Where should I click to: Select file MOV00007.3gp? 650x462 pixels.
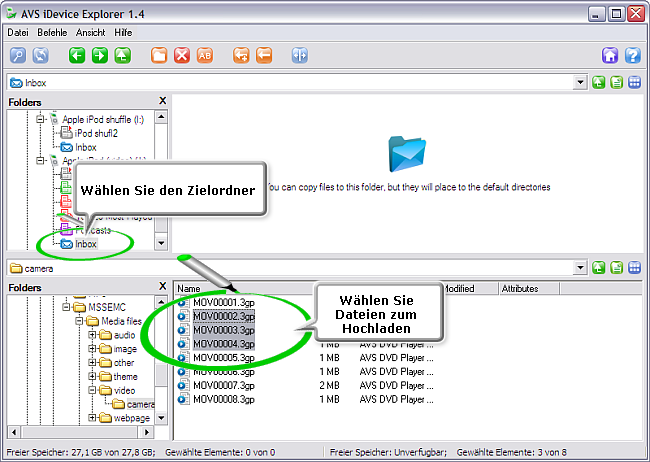pos(224,385)
